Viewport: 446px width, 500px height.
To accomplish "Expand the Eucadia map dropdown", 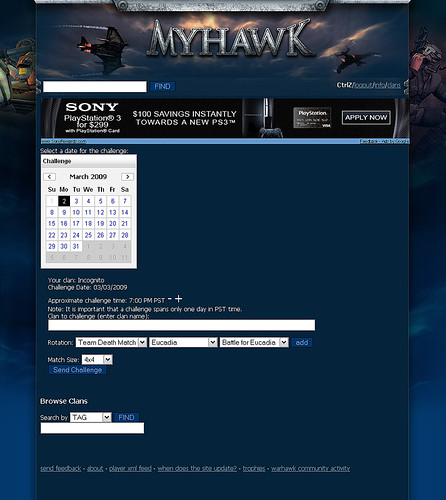I will (x=183, y=342).
